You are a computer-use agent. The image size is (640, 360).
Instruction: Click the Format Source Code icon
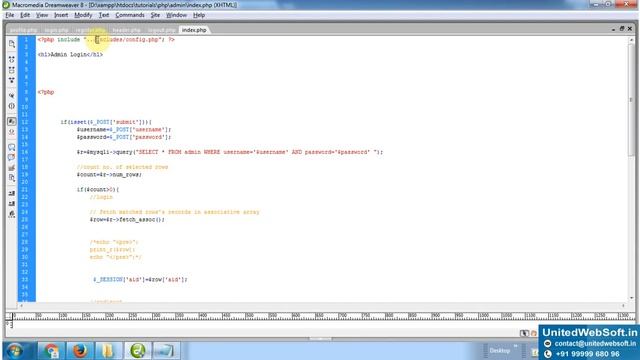pyautogui.click(x=11, y=214)
